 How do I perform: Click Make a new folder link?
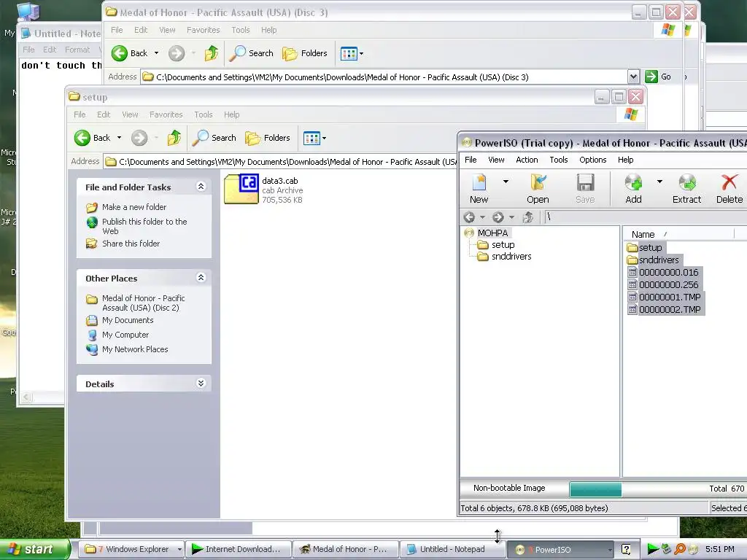(134, 207)
